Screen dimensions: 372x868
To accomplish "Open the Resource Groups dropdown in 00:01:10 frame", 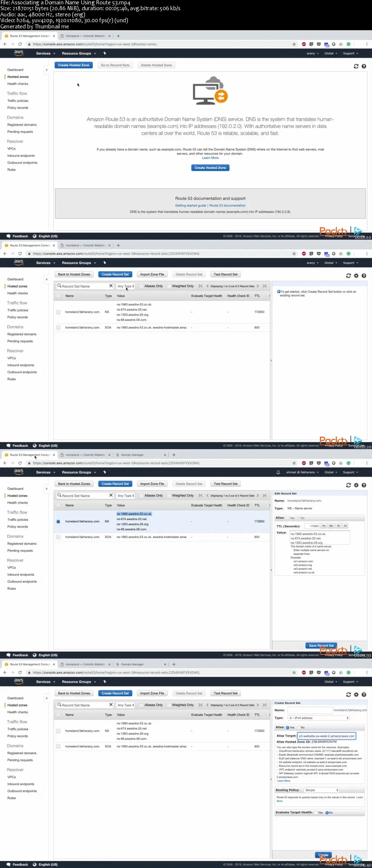I will [79, 53].
